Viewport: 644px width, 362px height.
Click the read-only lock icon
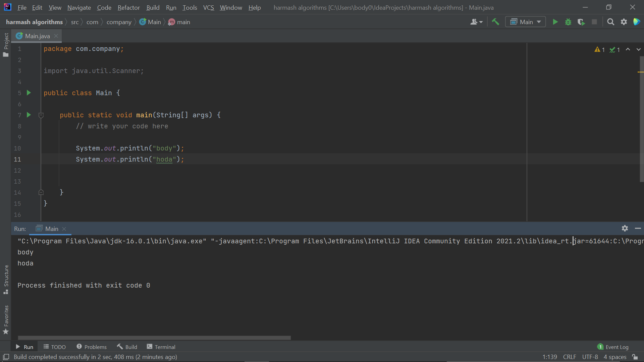click(635, 357)
